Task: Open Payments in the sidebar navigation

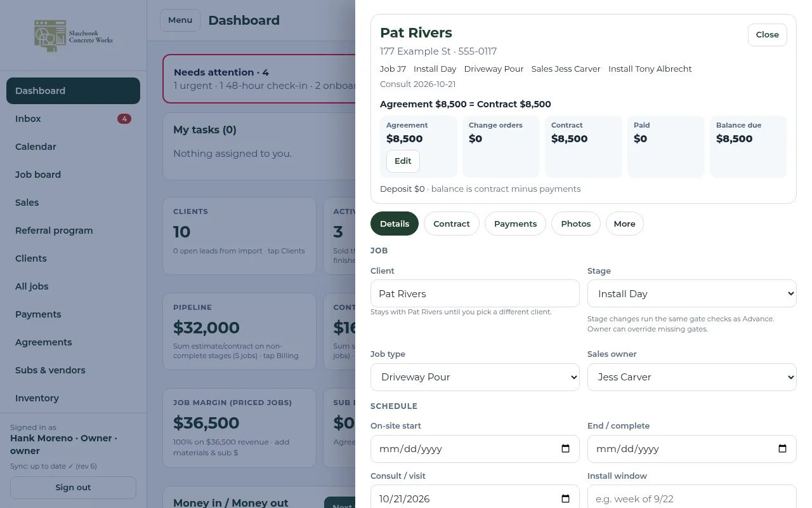Action: click(73, 314)
